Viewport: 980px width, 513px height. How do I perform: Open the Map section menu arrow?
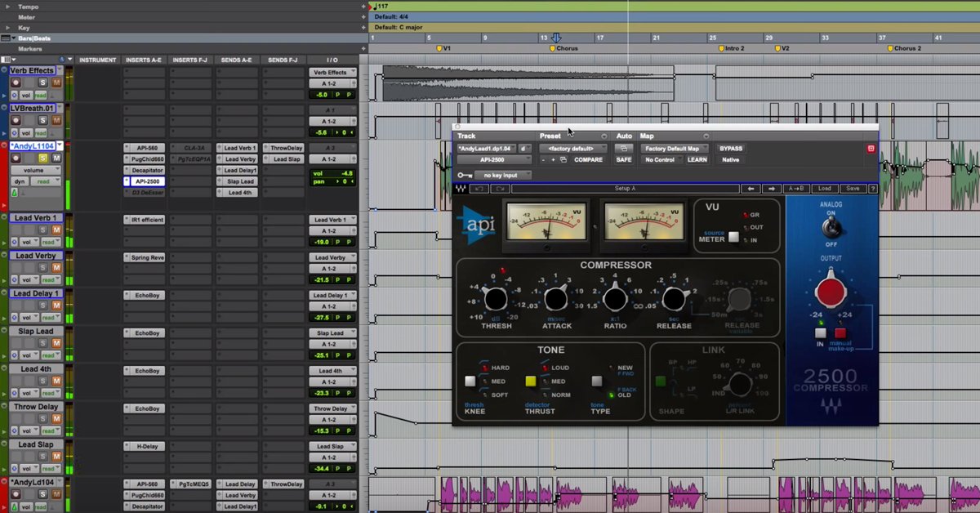(x=706, y=136)
